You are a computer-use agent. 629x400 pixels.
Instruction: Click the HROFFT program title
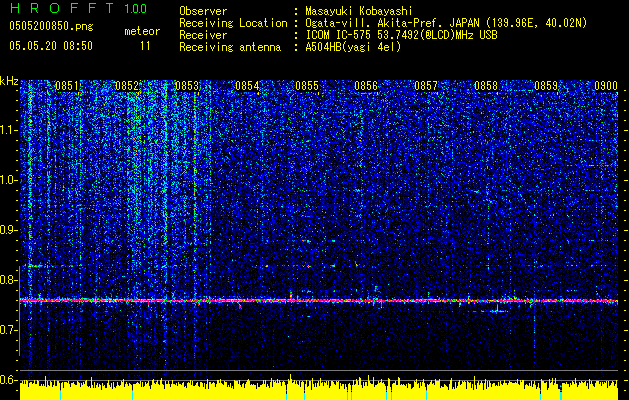pos(62,8)
